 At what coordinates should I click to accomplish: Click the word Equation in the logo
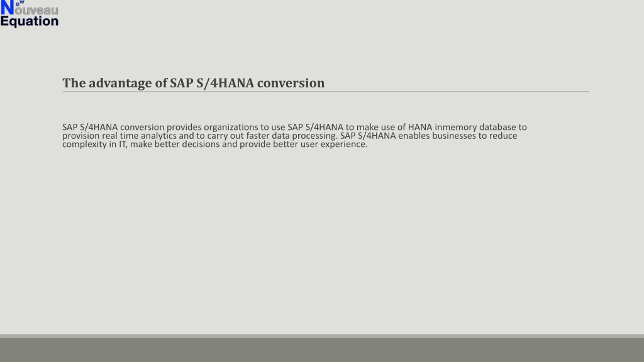click(30, 21)
